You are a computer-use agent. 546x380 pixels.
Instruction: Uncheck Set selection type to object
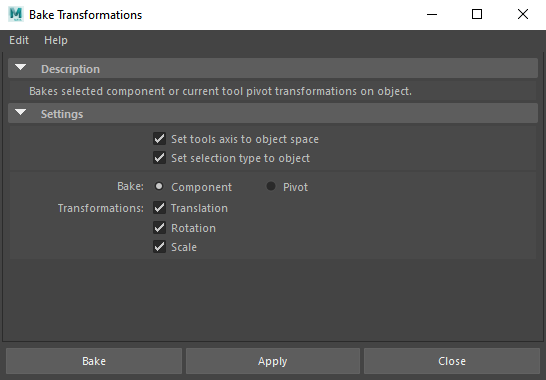pos(159,158)
